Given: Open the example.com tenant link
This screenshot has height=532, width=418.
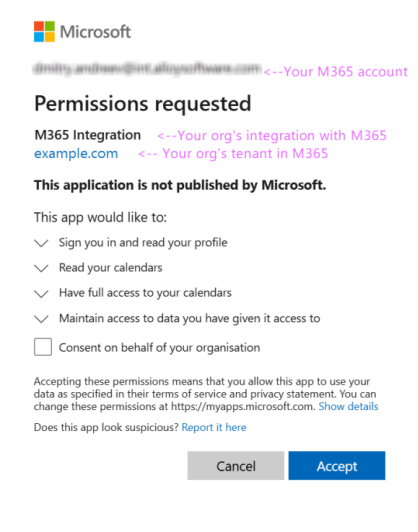Looking at the screenshot, I should 76,154.
